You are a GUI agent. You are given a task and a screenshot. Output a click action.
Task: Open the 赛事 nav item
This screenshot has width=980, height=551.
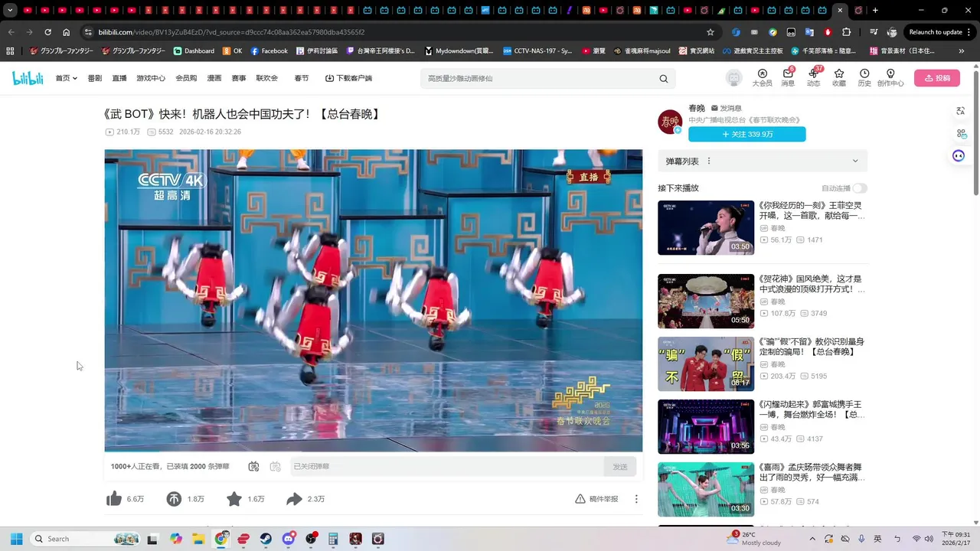tap(239, 78)
